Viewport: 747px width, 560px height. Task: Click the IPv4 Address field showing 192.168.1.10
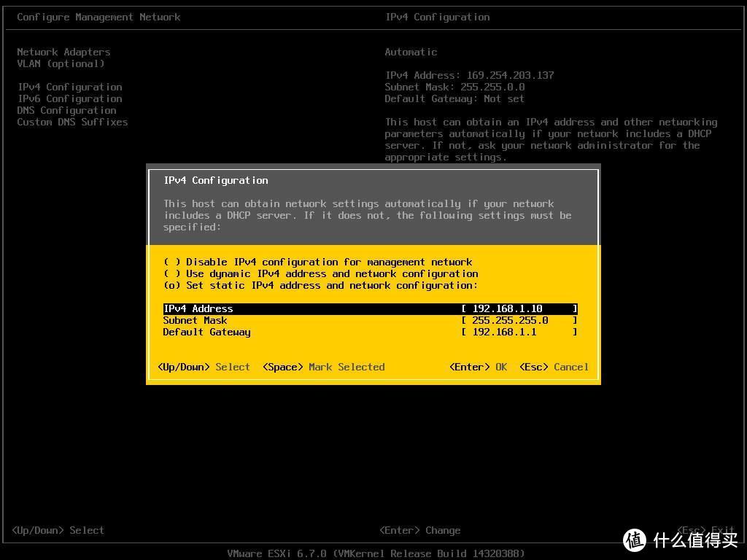click(518, 308)
